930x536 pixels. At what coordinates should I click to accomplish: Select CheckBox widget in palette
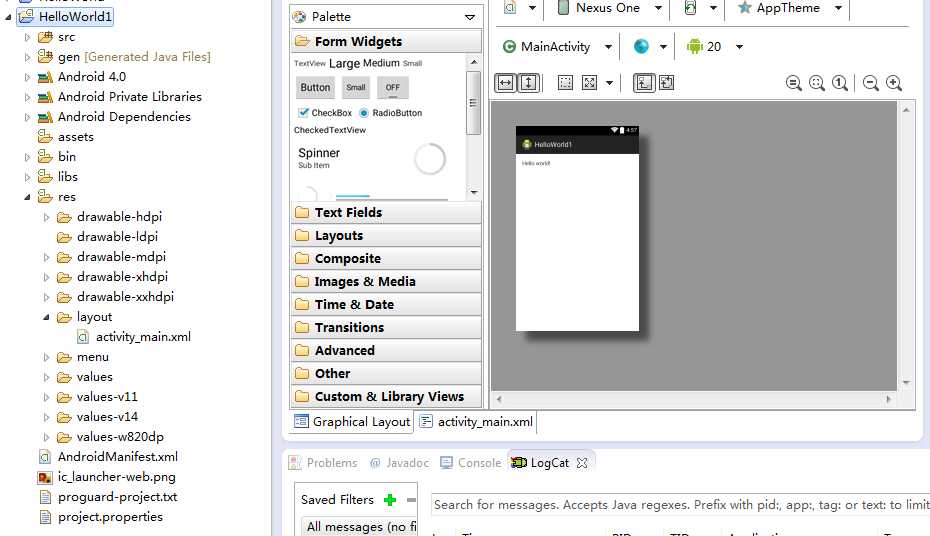325,113
